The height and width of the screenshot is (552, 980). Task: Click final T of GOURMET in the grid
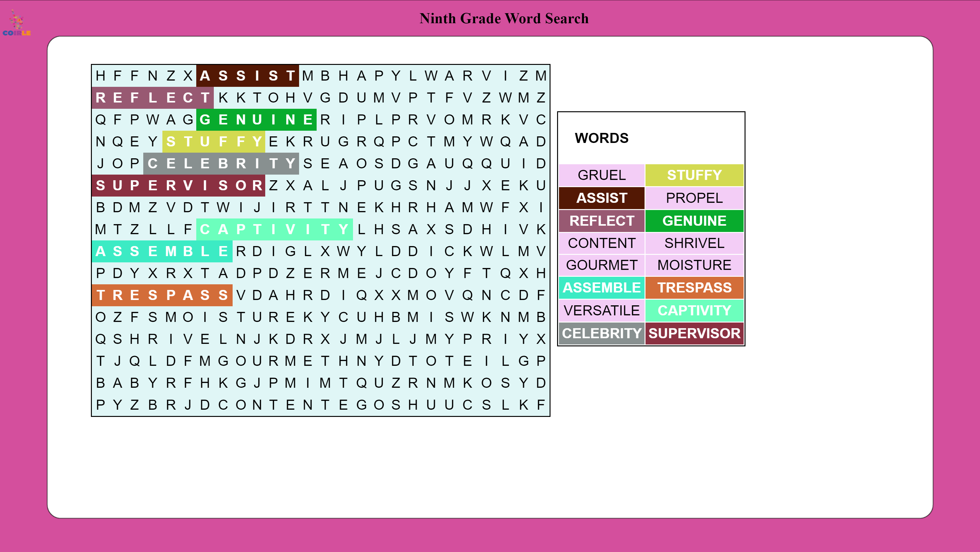pos(325,361)
